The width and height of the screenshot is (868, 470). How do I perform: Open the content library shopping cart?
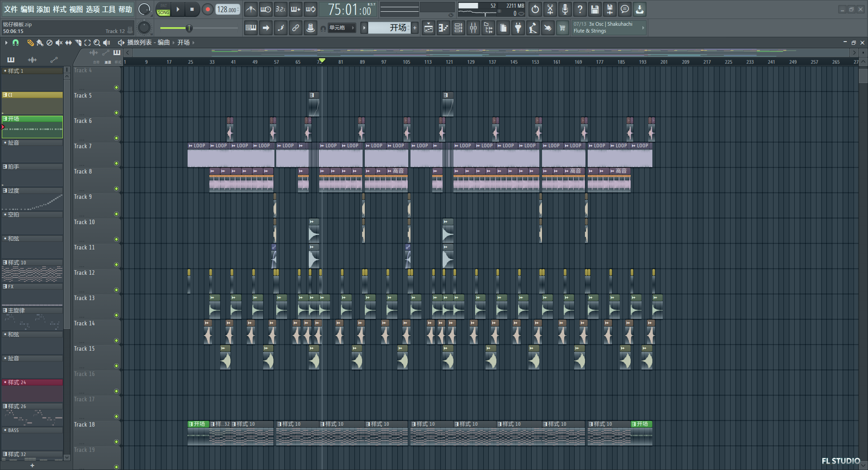point(562,28)
